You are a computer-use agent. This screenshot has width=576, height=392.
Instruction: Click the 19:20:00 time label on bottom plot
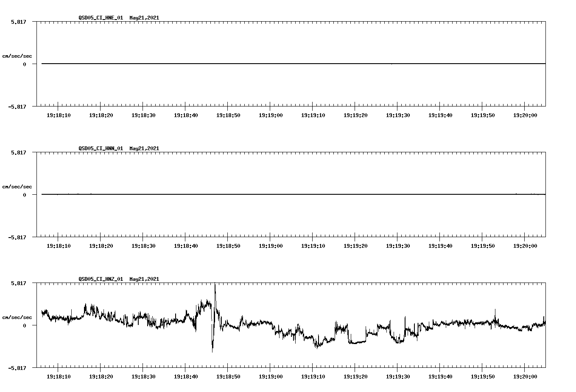coord(526,375)
